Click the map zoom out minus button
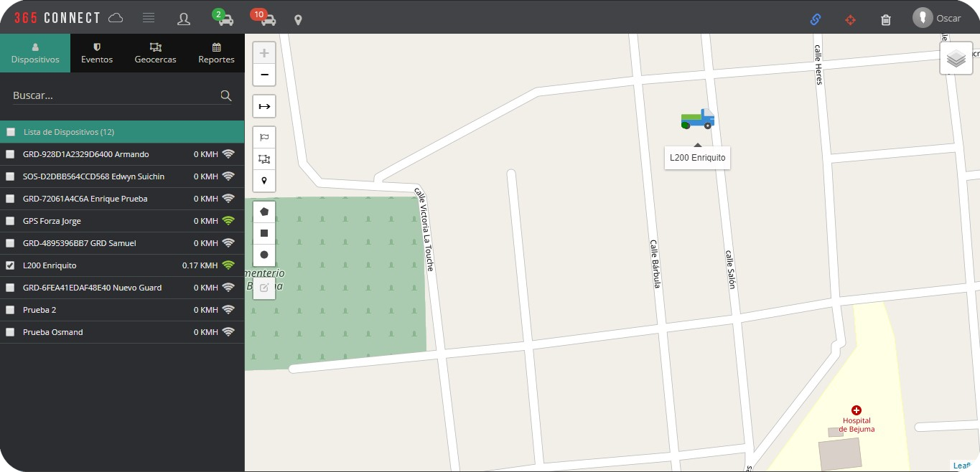The width and height of the screenshot is (980, 472). tap(264, 75)
